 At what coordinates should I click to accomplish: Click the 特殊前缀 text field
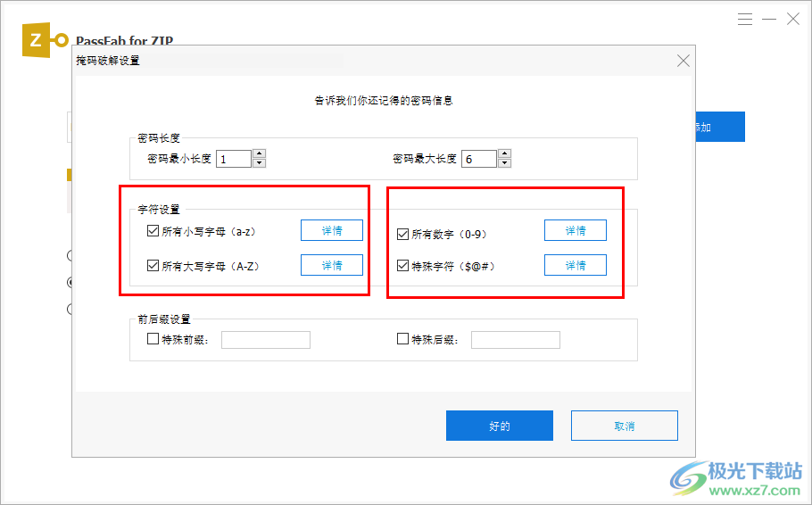click(x=266, y=340)
